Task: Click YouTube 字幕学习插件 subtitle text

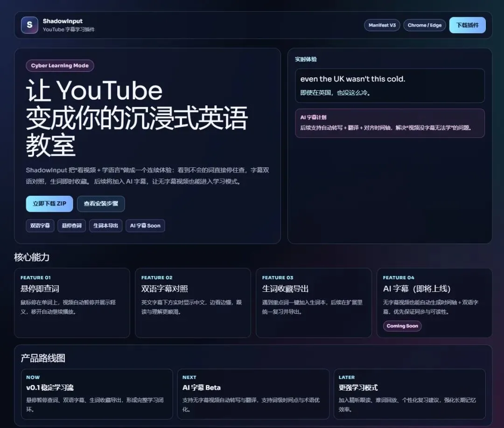Action: (69, 29)
